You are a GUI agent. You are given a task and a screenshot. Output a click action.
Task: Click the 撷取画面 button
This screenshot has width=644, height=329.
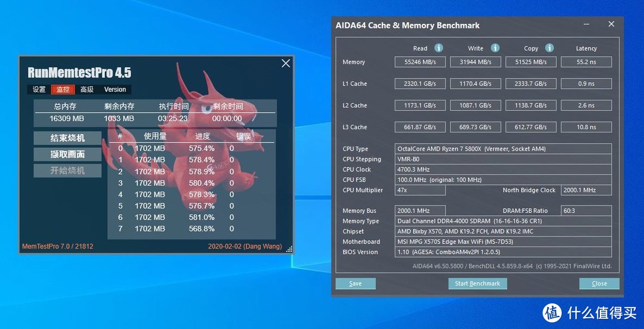(x=67, y=154)
